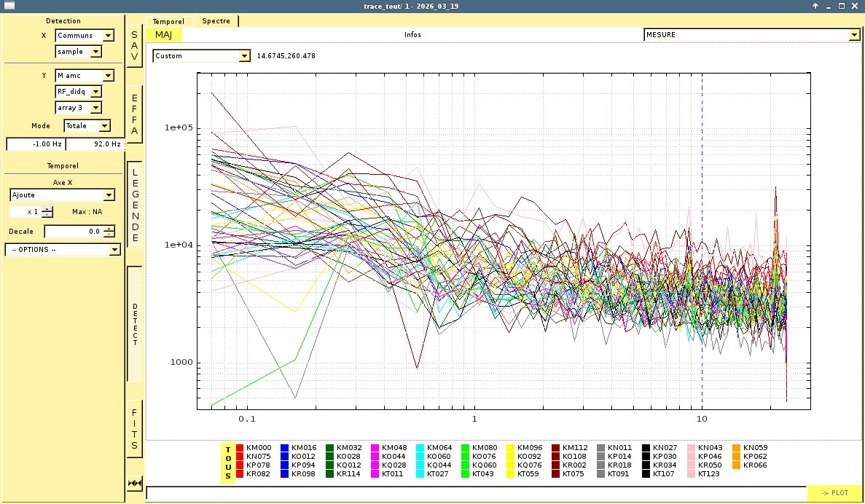Screen dimensions: 865x504
Task: Click the Infos label
Action: pos(412,35)
